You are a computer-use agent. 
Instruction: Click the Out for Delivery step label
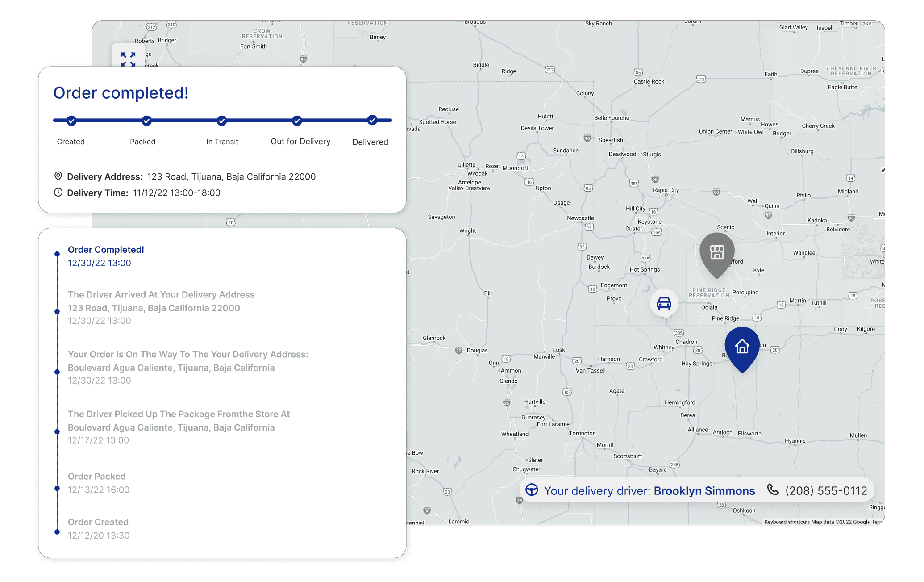(300, 142)
